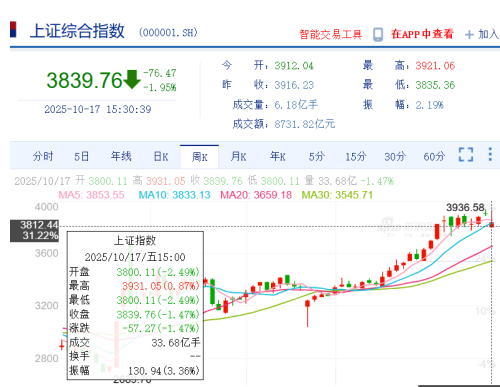Click tooltip 涨跌 value -57.27(-1.47%)
The height and width of the screenshot is (387, 500).
click(x=161, y=328)
